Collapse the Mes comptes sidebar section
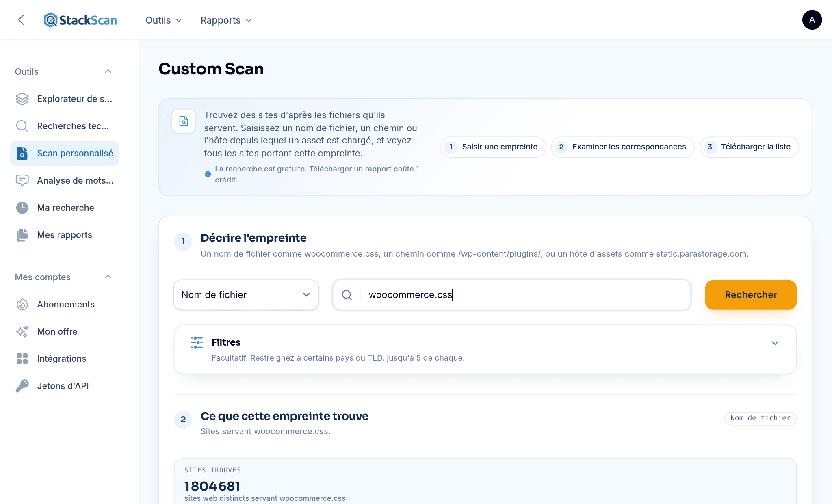Viewport: 832px width, 504px height. pyautogui.click(x=108, y=277)
